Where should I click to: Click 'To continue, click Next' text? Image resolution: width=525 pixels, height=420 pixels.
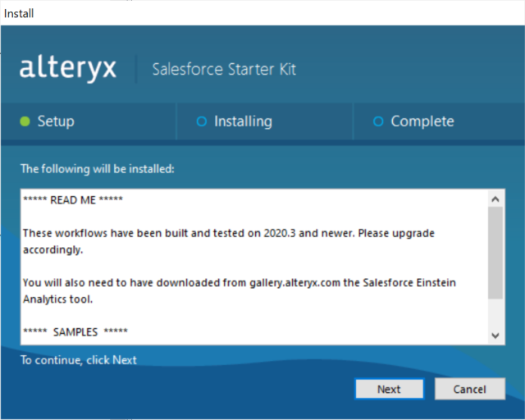click(79, 360)
